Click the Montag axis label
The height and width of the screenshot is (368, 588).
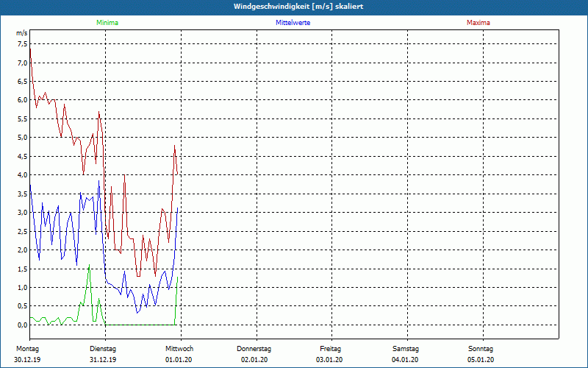click(x=27, y=349)
